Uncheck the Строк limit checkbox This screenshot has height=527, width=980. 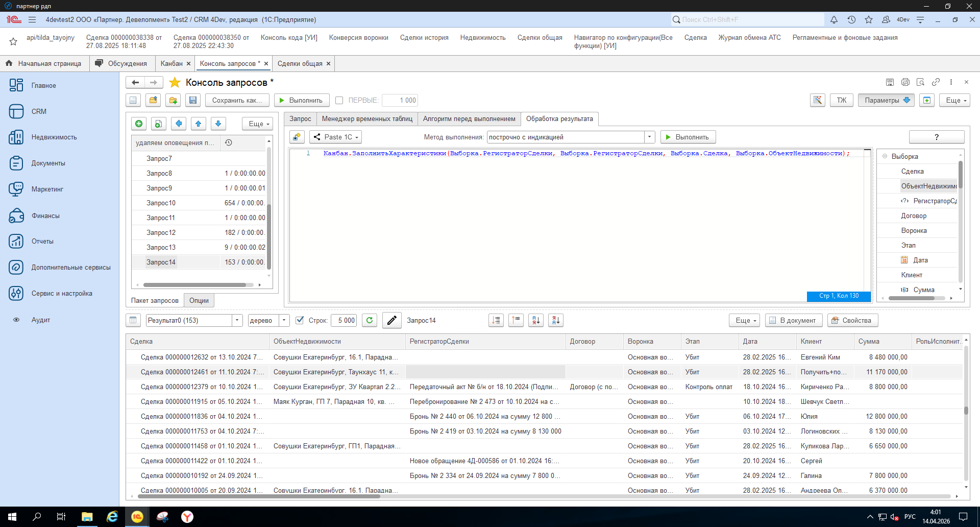coord(300,320)
